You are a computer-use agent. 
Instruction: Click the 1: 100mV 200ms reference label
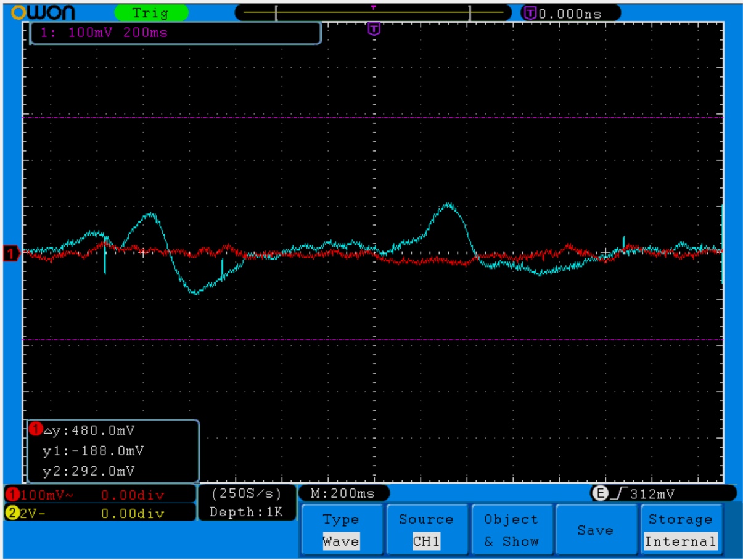pos(175,33)
